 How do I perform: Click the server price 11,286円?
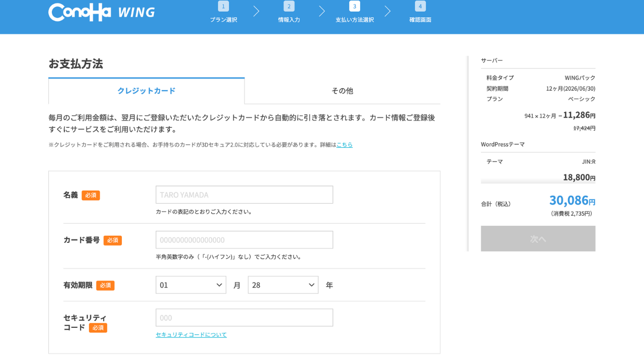pyautogui.click(x=579, y=115)
